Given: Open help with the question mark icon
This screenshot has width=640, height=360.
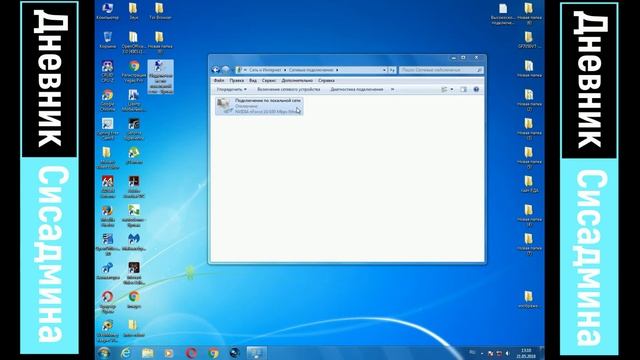Looking at the screenshot, I should (476, 89).
